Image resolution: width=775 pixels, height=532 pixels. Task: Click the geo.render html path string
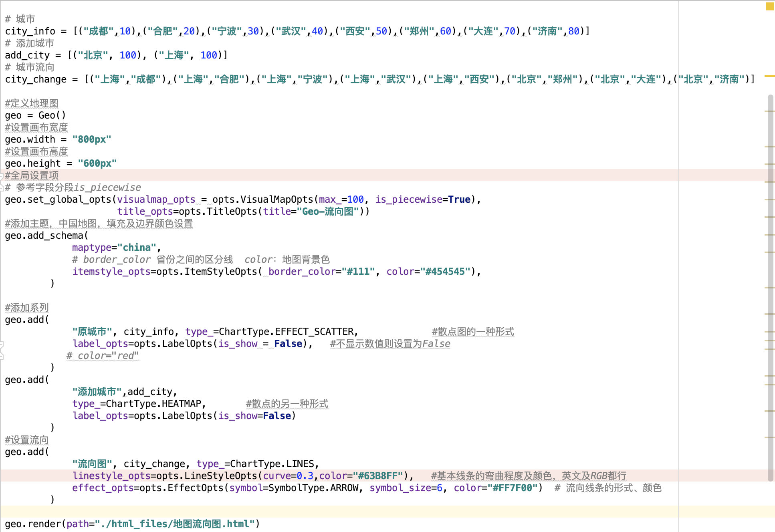[175, 524]
